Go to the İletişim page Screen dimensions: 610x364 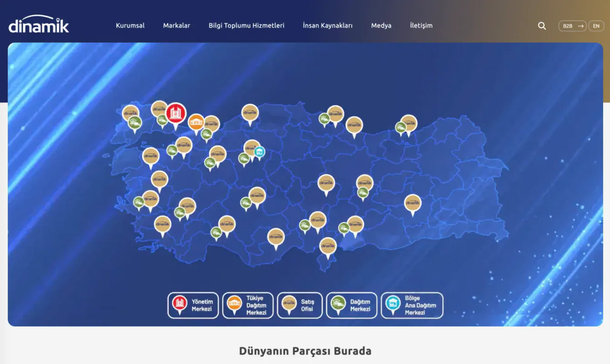click(x=421, y=25)
